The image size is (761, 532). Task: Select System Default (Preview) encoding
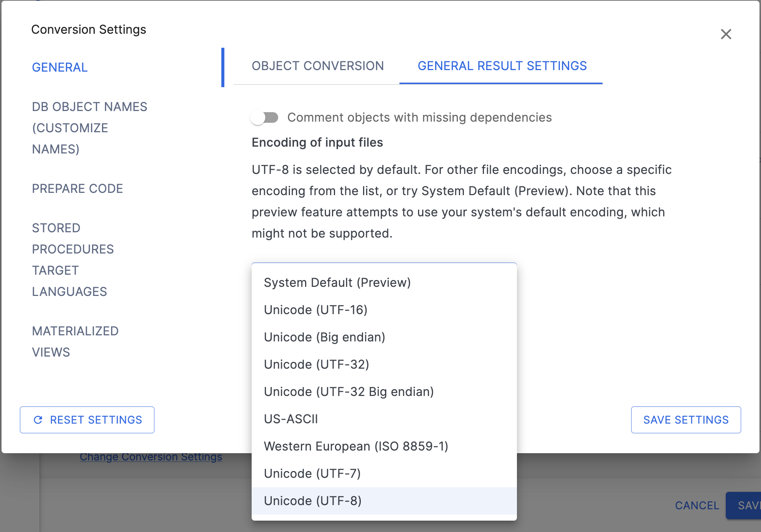[338, 282]
